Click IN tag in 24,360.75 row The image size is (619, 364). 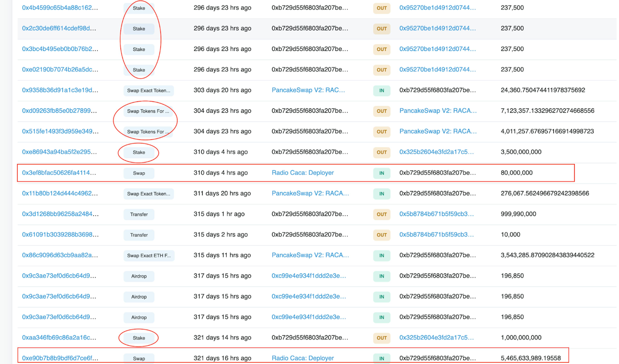tap(382, 90)
